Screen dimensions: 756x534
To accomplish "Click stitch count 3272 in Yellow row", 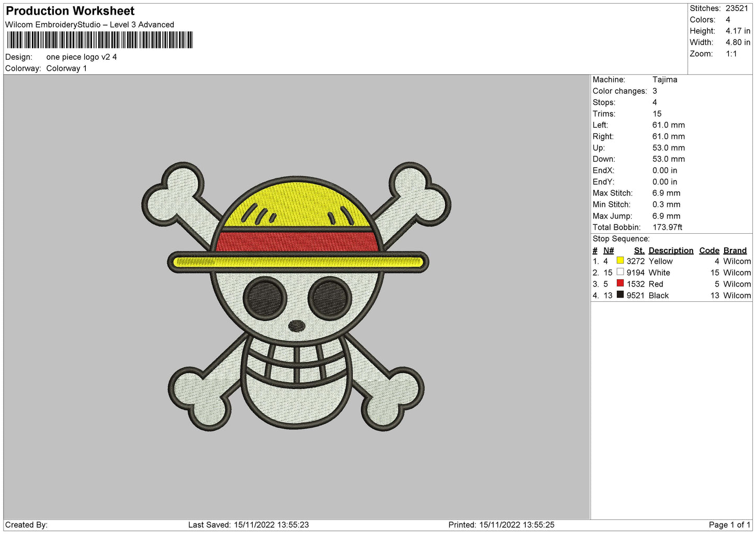I will click(636, 262).
